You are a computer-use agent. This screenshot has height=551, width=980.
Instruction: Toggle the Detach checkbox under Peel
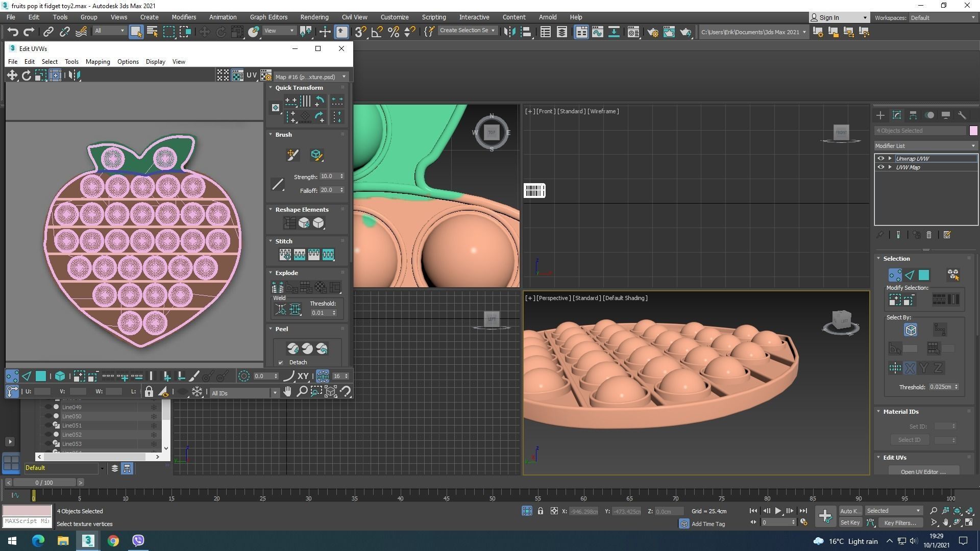pos(281,363)
